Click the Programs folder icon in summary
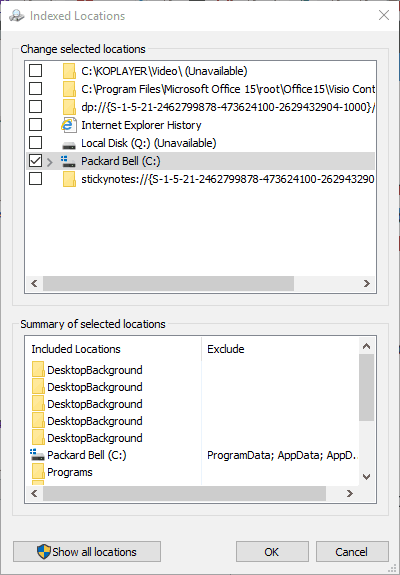 tap(38, 472)
